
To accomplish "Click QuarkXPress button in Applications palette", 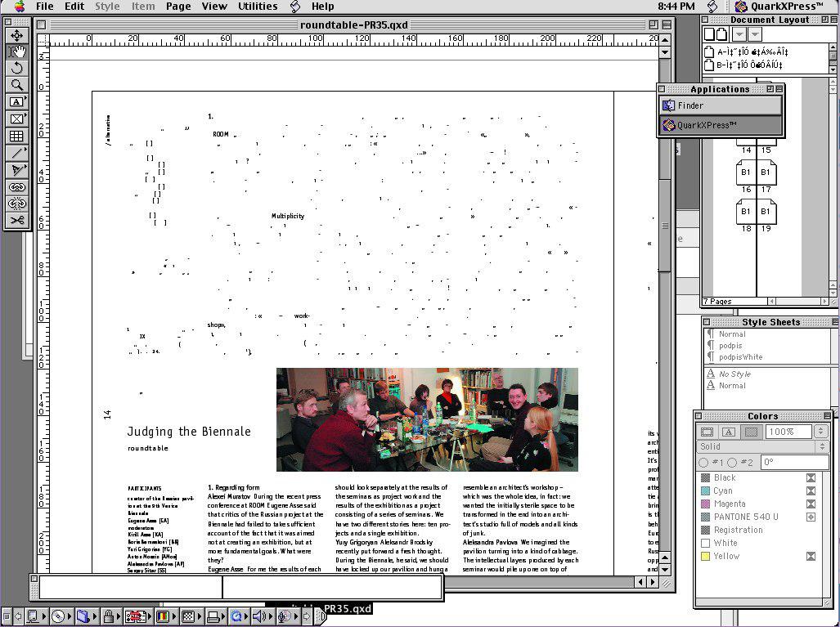I will click(x=721, y=125).
